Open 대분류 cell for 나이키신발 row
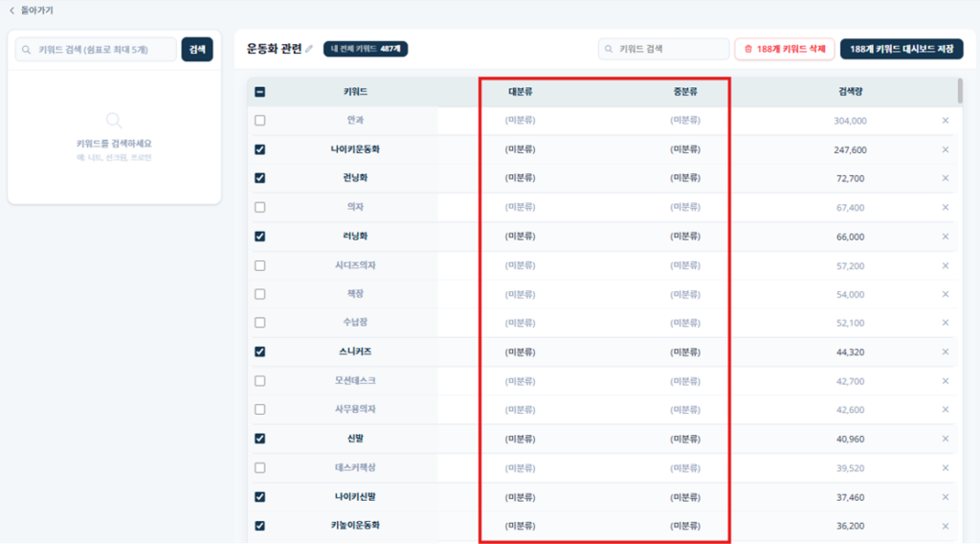980x544 pixels. click(521, 497)
